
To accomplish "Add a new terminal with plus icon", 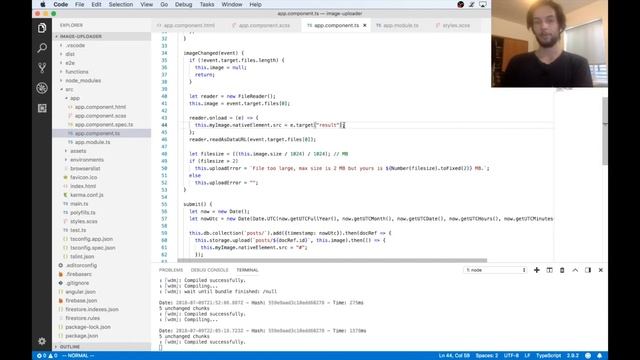I will [536, 270].
